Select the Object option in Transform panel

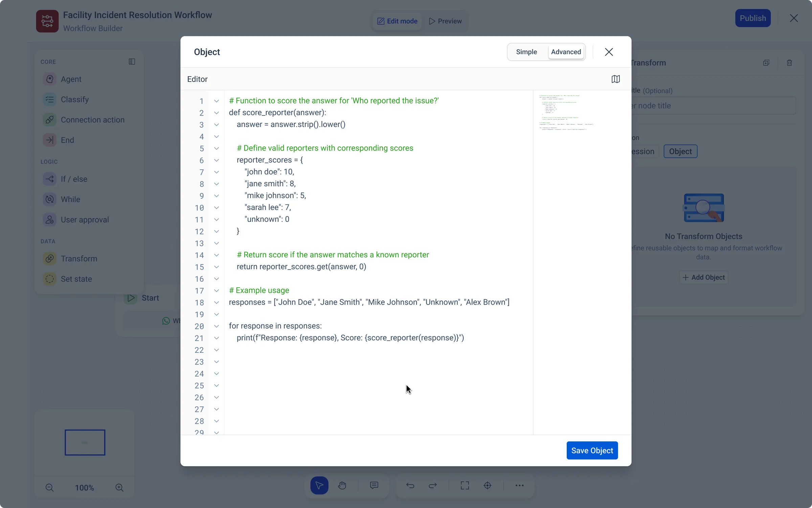[680, 151]
